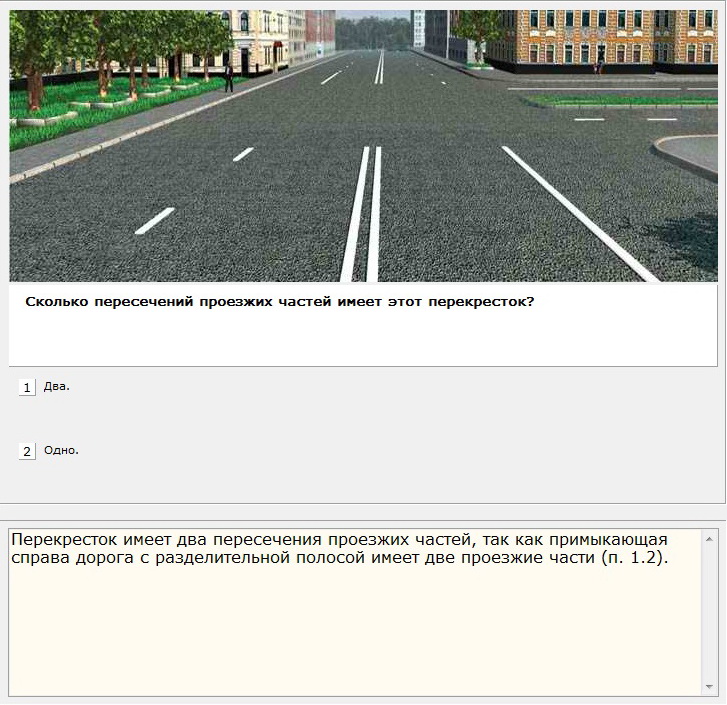Screen dimensions: 727x705
Task: Select answer button 2 'Одно'
Action: pyautogui.click(x=27, y=451)
